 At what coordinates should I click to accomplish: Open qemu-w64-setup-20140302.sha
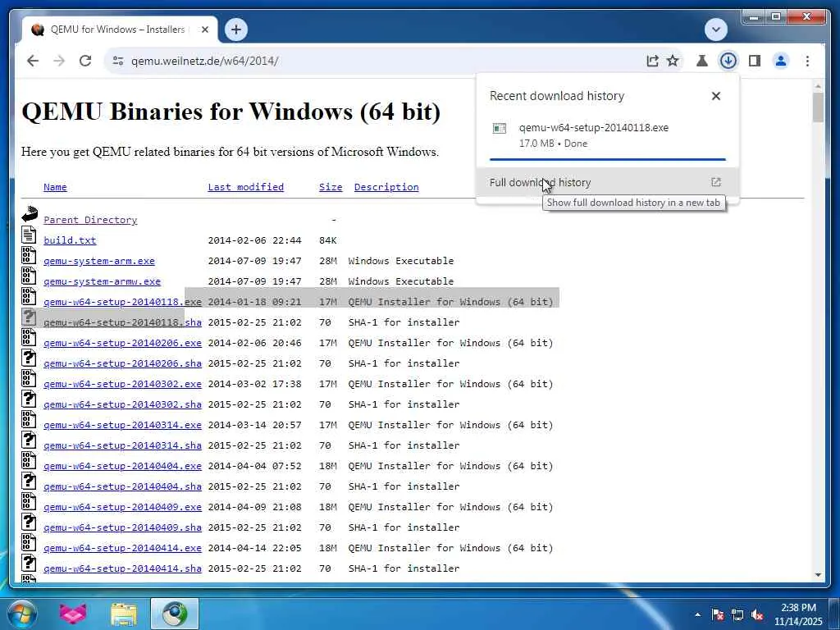pyautogui.click(x=123, y=404)
